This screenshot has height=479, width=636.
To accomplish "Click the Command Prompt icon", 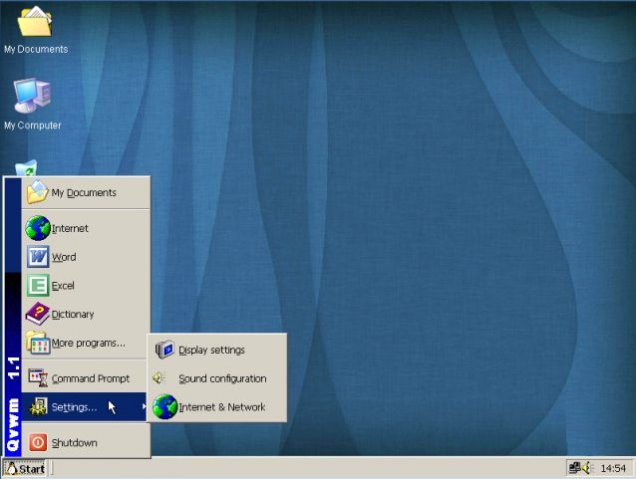I will (39, 378).
